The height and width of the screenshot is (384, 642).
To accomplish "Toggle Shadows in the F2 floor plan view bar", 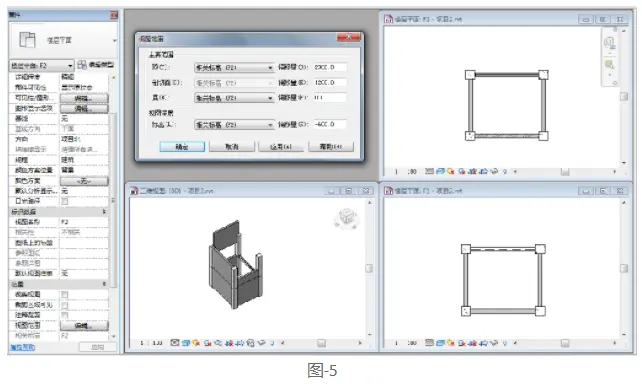I will pos(461,172).
